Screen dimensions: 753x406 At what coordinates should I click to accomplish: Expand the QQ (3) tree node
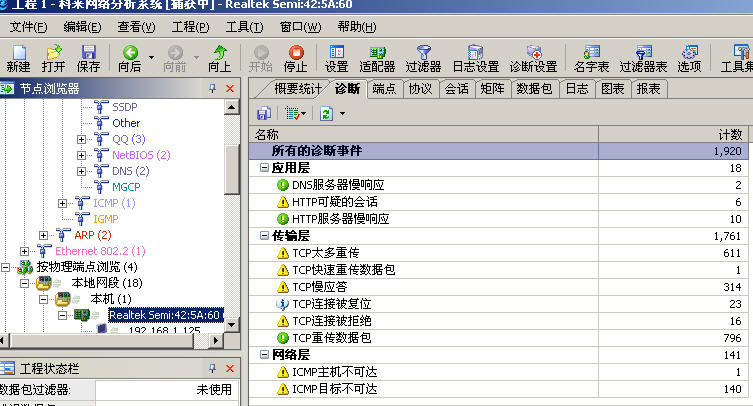[82, 139]
